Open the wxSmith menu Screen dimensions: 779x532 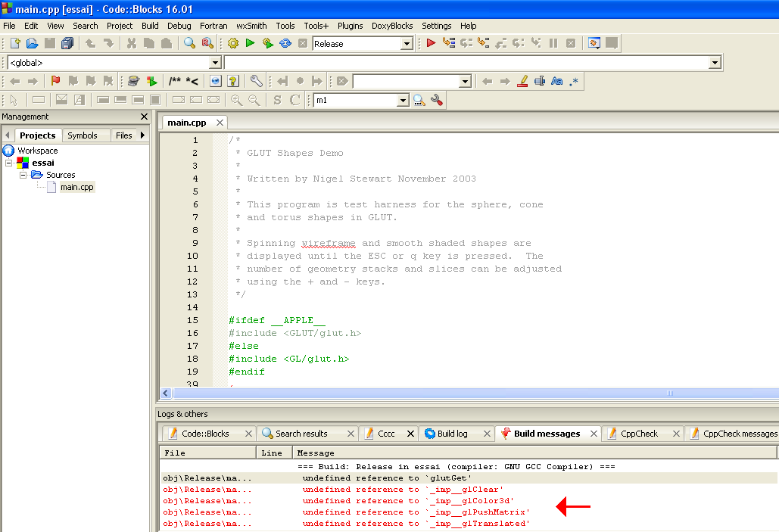[251, 26]
